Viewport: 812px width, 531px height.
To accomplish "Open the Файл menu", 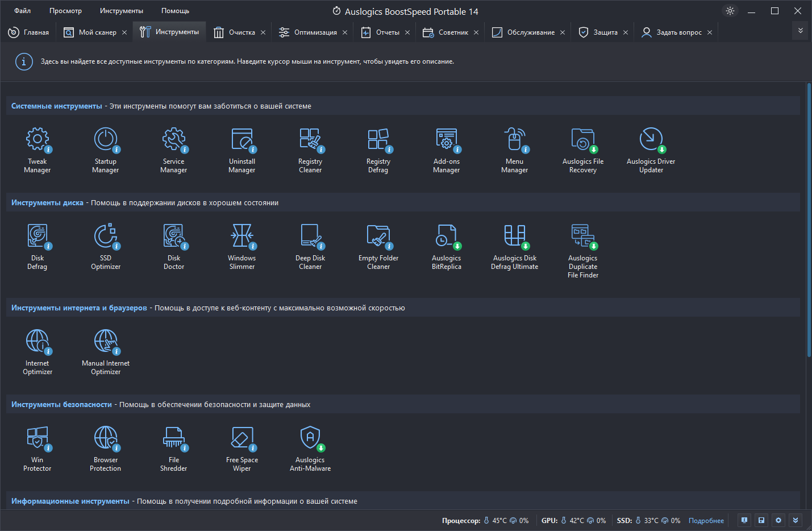I will (x=23, y=11).
